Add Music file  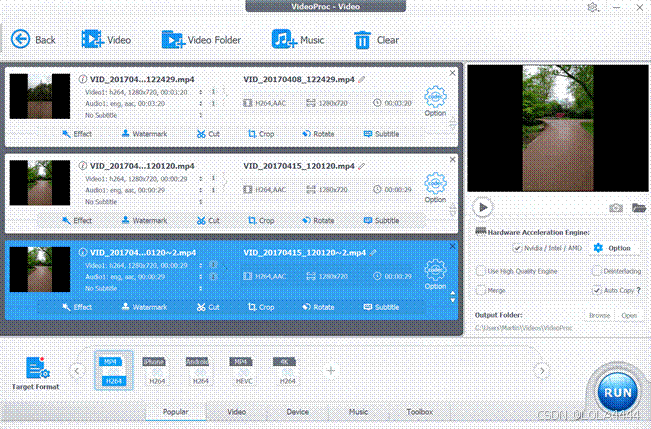(x=298, y=40)
